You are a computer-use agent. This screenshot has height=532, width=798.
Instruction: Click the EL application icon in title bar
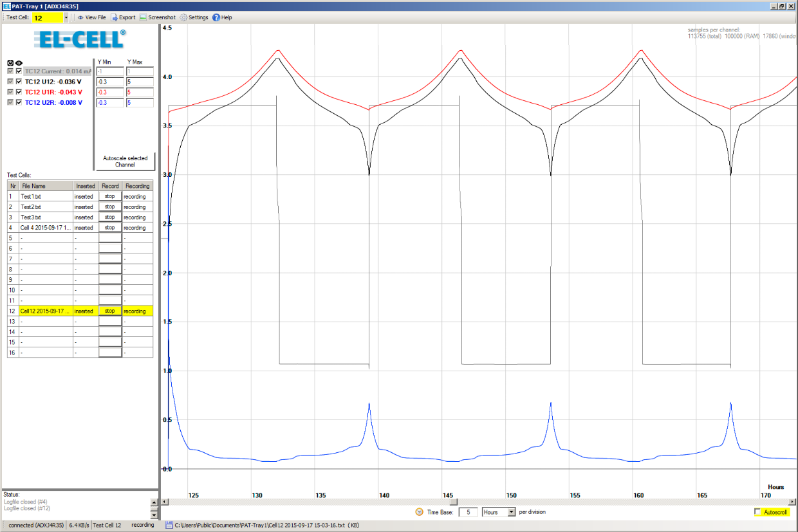point(6,6)
